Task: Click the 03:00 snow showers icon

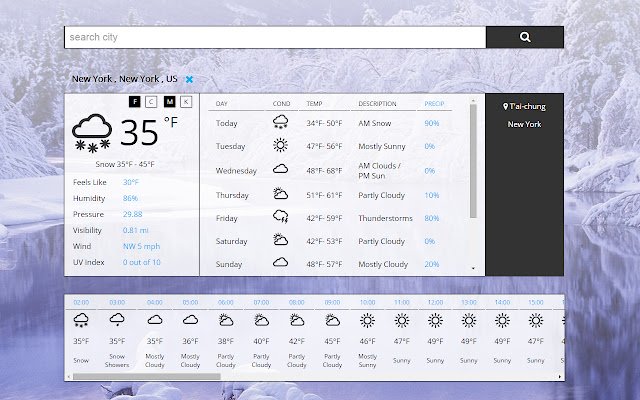Action: click(x=117, y=319)
